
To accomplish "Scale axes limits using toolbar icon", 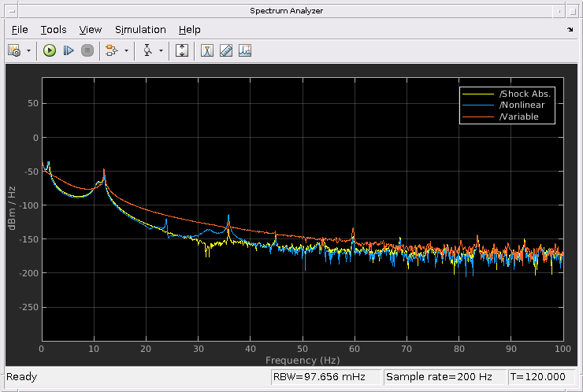I will (x=182, y=50).
